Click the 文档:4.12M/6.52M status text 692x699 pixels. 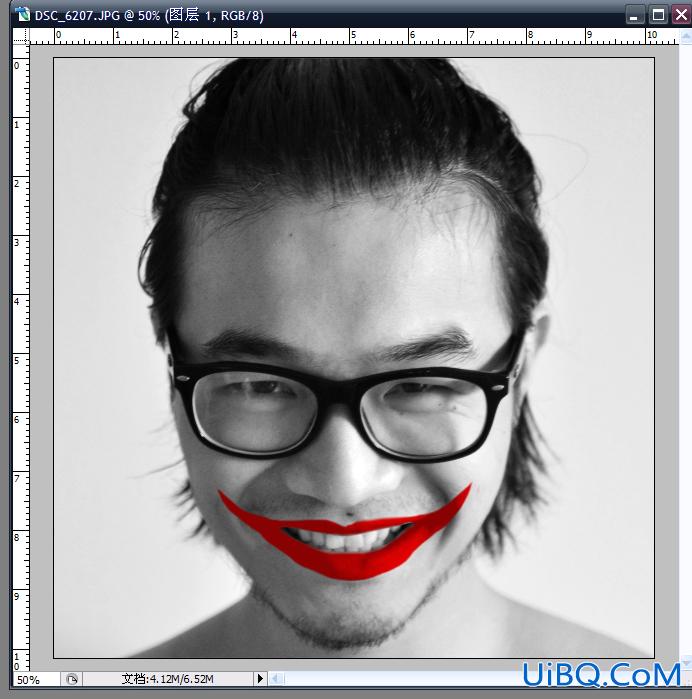168,679
